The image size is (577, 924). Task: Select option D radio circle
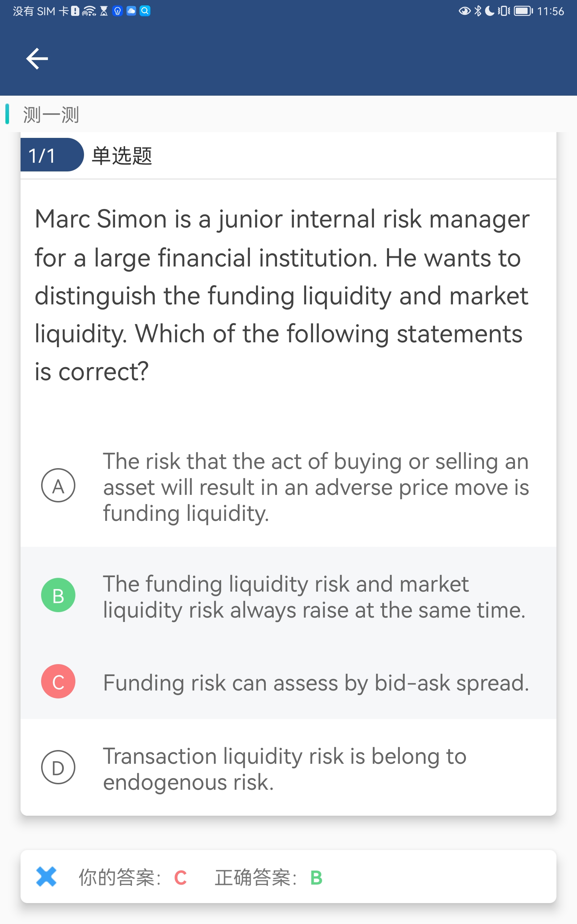pos(58,767)
